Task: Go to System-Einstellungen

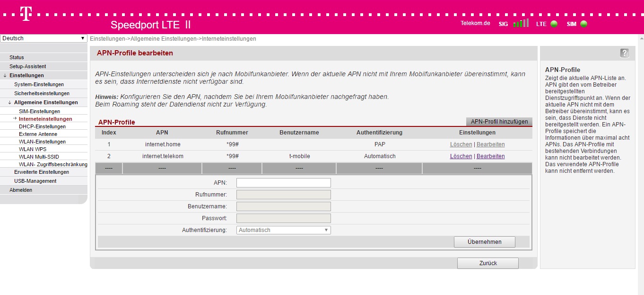Action: (39, 84)
